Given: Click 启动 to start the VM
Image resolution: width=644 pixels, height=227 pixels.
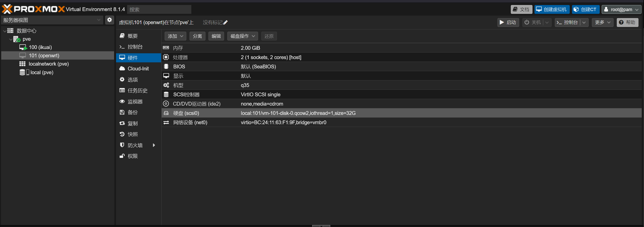Looking at the screenshot, I should (508, 22).
